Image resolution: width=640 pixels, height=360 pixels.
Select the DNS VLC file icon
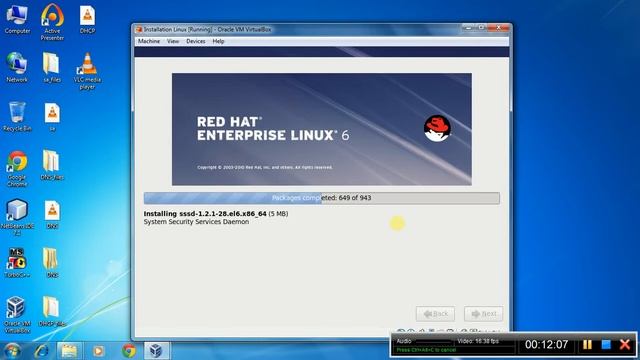point(52,214)
